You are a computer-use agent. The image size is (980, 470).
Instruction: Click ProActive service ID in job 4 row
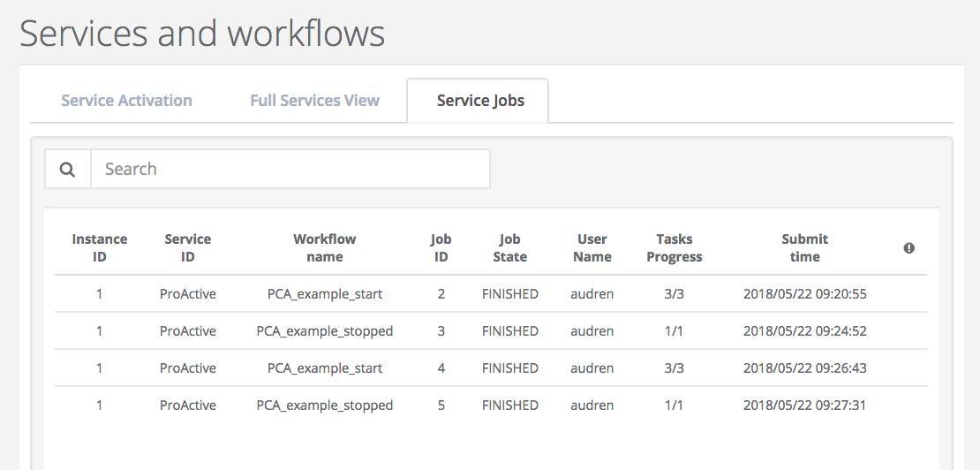(187, 368)
